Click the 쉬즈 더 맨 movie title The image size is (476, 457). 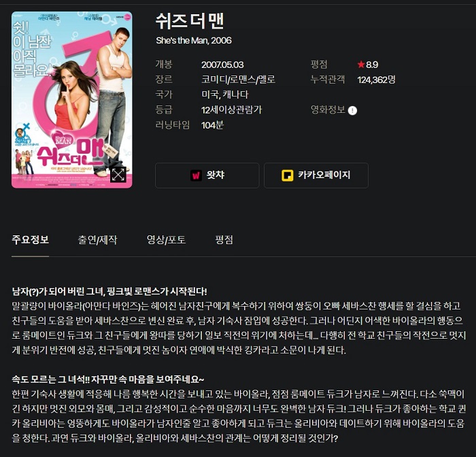tap(190, 21)
